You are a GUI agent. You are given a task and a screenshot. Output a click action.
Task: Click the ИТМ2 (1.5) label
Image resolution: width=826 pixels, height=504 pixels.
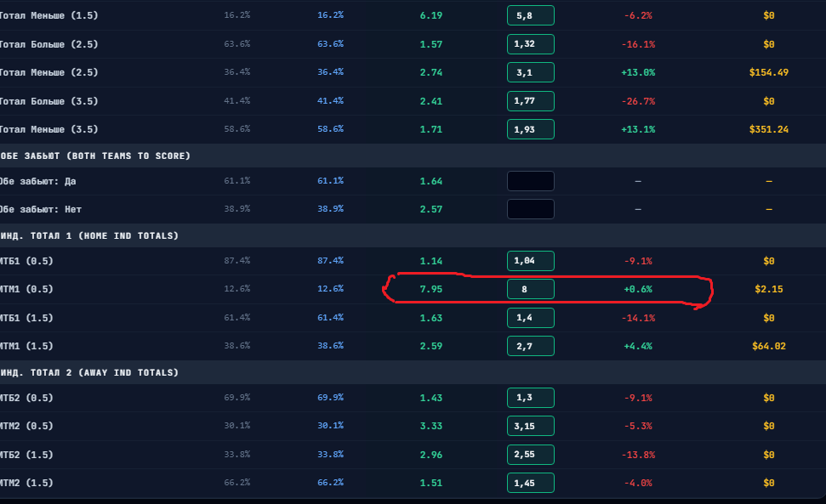26,483
